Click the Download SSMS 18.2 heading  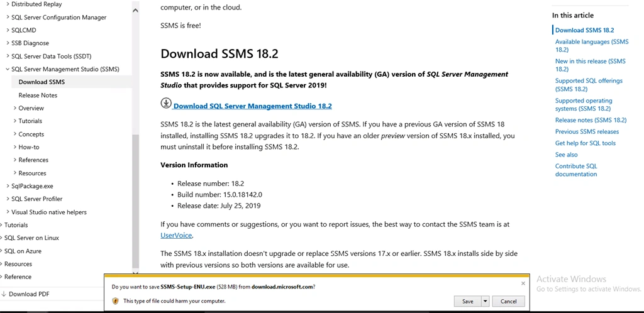(x=219, y=54)
